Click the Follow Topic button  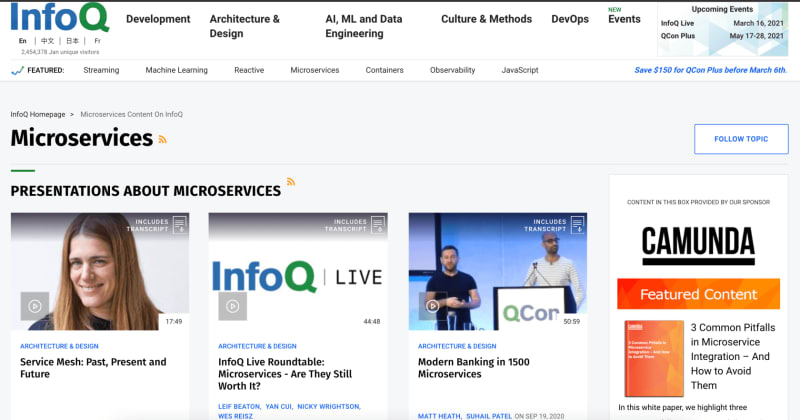(741, 139)
